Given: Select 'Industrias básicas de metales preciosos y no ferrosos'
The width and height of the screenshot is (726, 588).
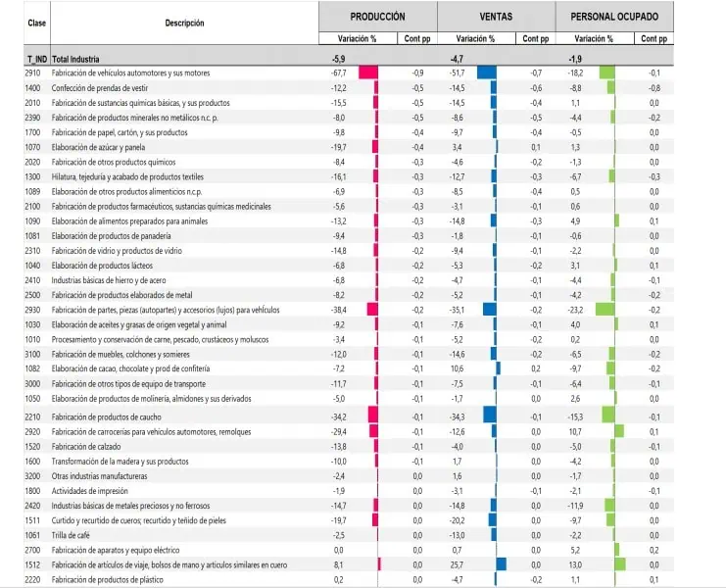Looking at the screenshot, I should tap(130, 506).
